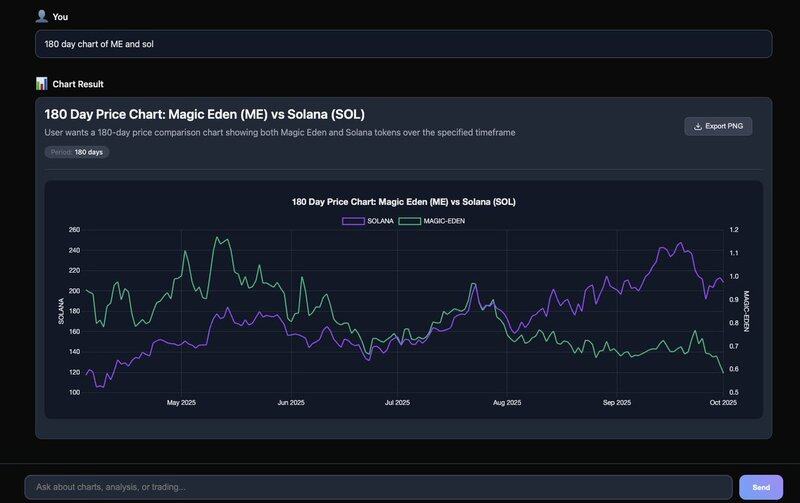Click the May 2025 x-axis label
Viewport: 800px width, 503px height.
(181, 403)
